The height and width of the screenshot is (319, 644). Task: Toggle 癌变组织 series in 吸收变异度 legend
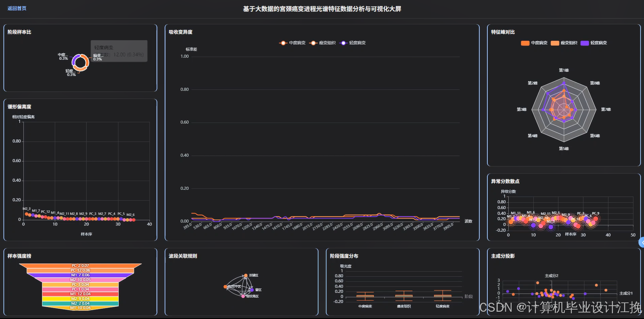(x=323, y=43)
